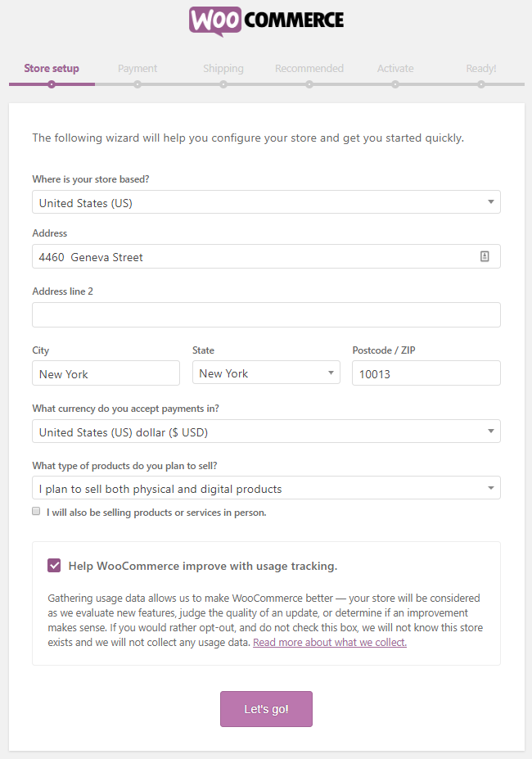Open Read more about what we collect

tap(330, 643)
